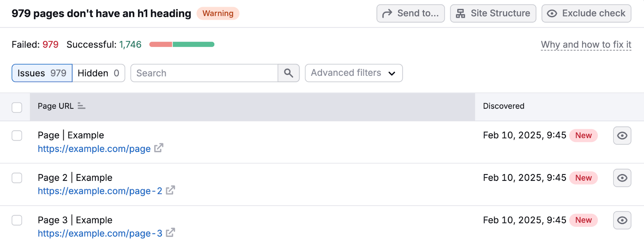Check the box next to Page 3 | Example
The image size is (644, 247).
17,220
